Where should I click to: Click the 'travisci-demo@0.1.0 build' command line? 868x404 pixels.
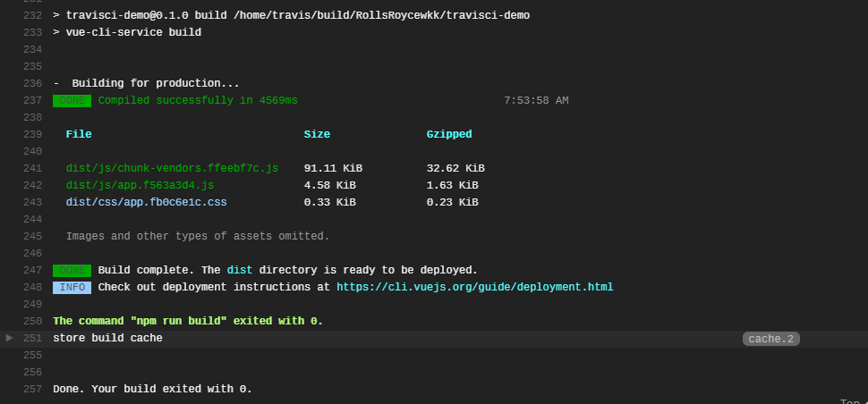coord(291,15)
